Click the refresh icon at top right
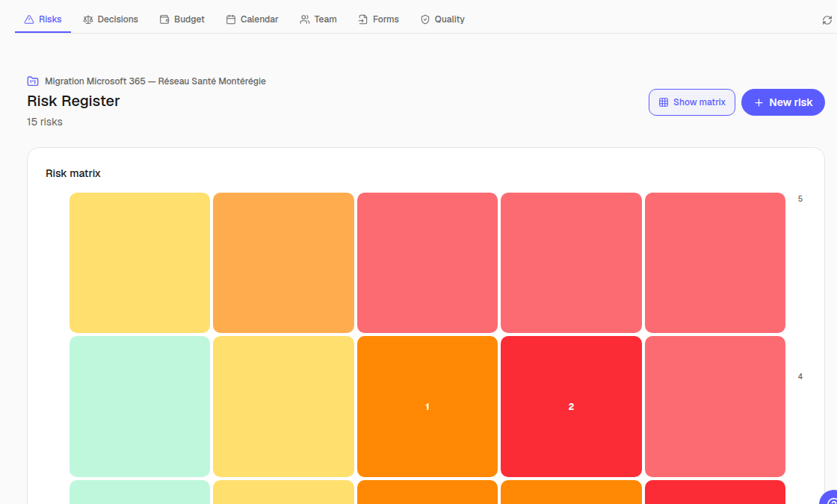Viewport: 837px width, 504px height. 827,19
